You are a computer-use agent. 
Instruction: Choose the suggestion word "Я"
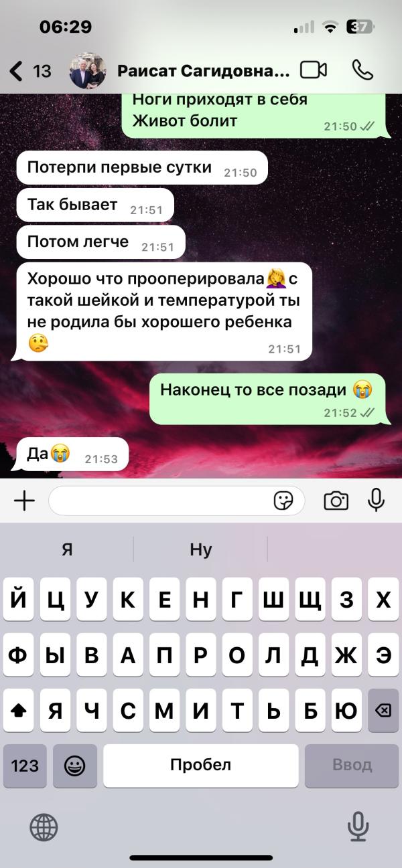click(67, 550)
